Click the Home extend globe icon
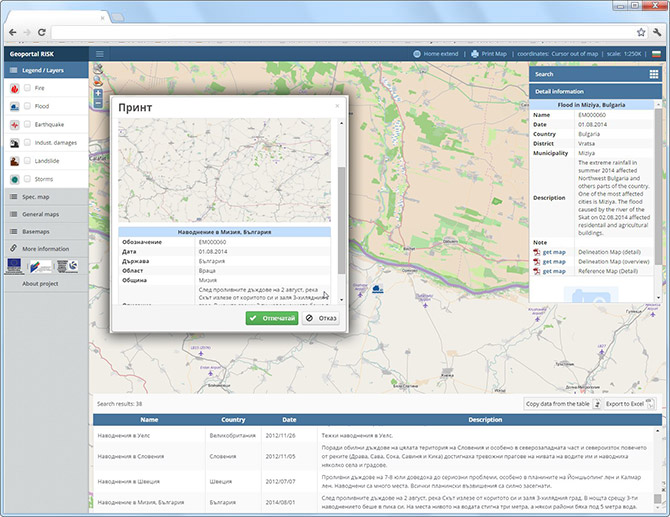 417,54
